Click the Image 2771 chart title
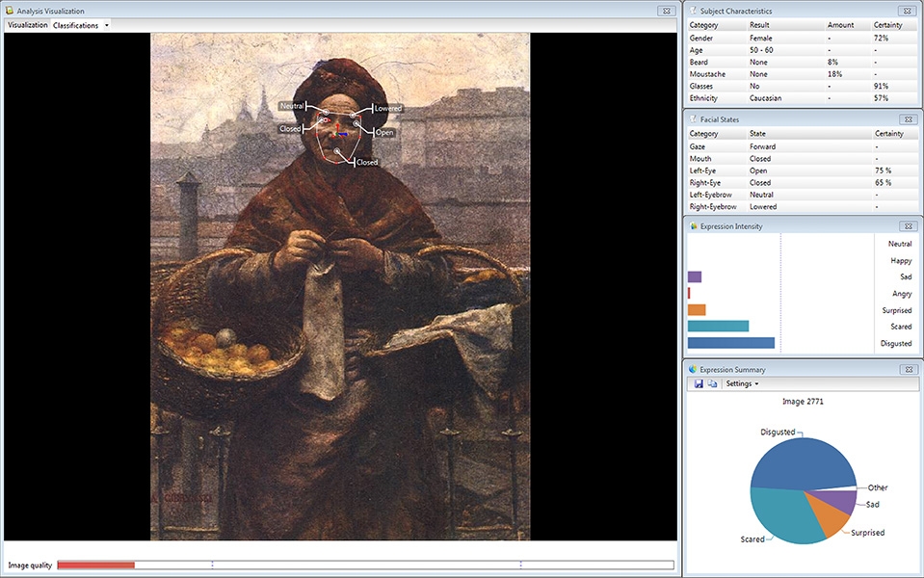This screenshot has height=578, width=924. (x=803, y=402)
